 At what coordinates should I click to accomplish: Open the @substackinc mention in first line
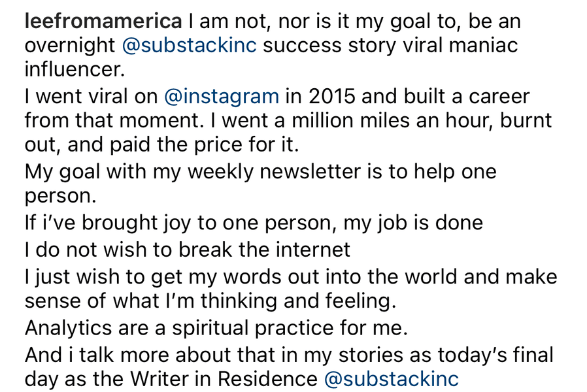pos(190,45)
